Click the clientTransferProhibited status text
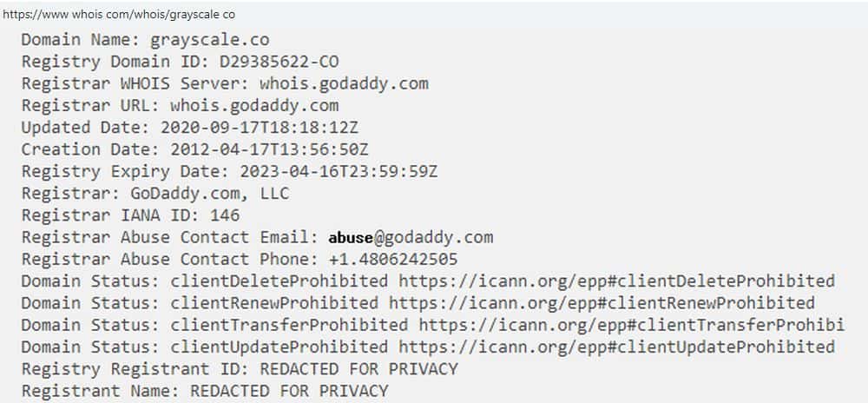Image resolution: width=868 pixels, height=403 pixels. (x=289, y=325)
